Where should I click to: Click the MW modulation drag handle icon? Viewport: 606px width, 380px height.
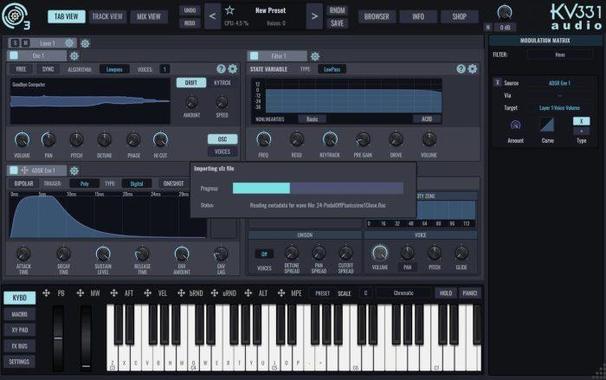pyautogui.click(x=80, y=293)
